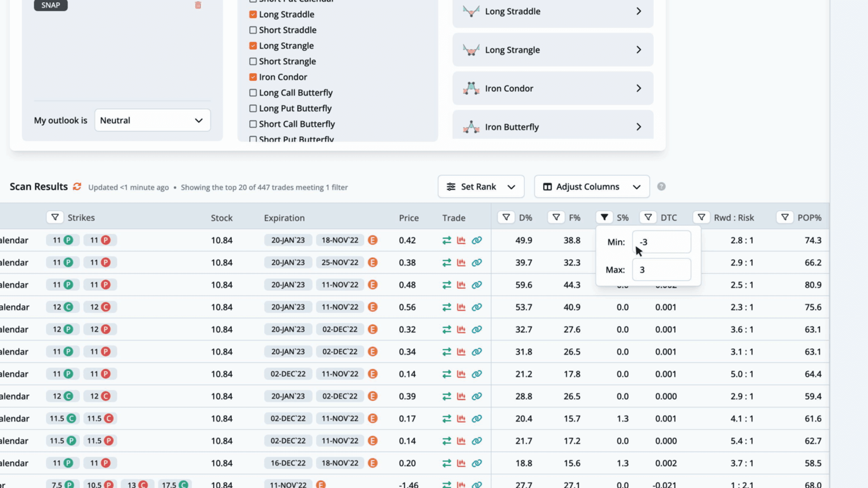The width and height of the screenshot is (868, 488).
Task: Expand the Iron Butterfly strategy row
Action: tap(552, 125)
